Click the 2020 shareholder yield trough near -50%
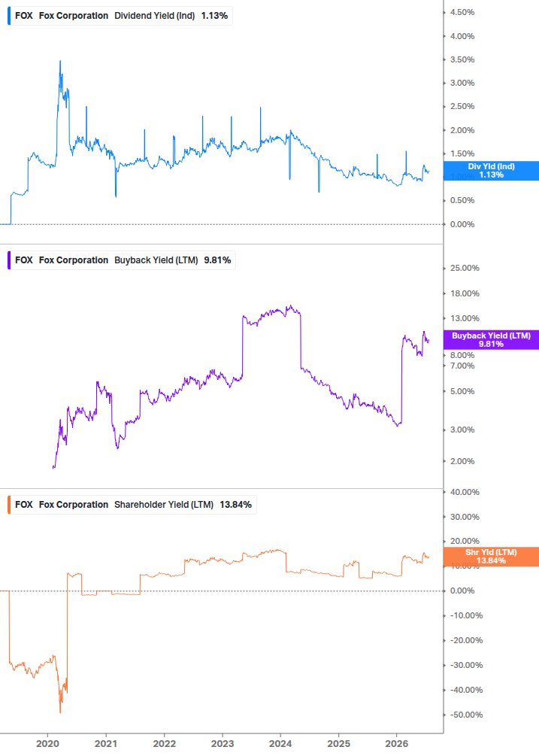Image resolution: width=539 pixels, height=756 pixels. pos(60,712)
